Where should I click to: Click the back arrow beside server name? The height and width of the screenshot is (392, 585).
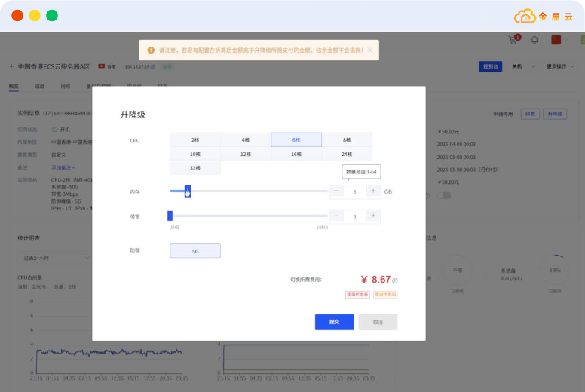tap(12, 66)
